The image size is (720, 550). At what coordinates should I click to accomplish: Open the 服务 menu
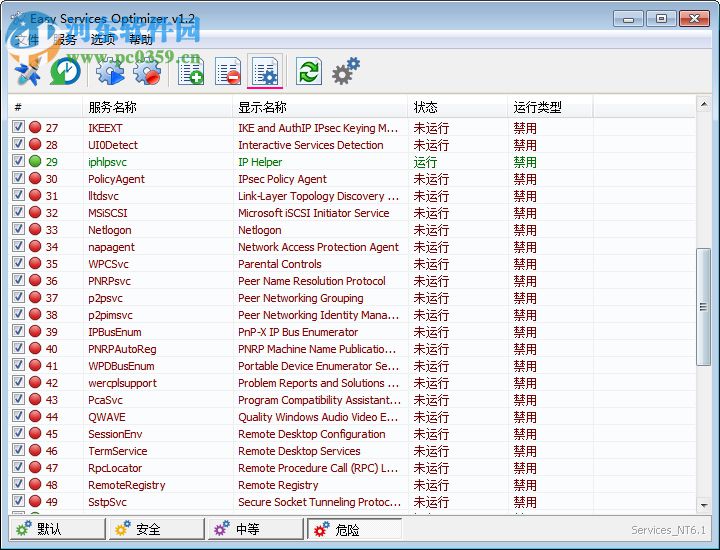[x=65, y=40]
